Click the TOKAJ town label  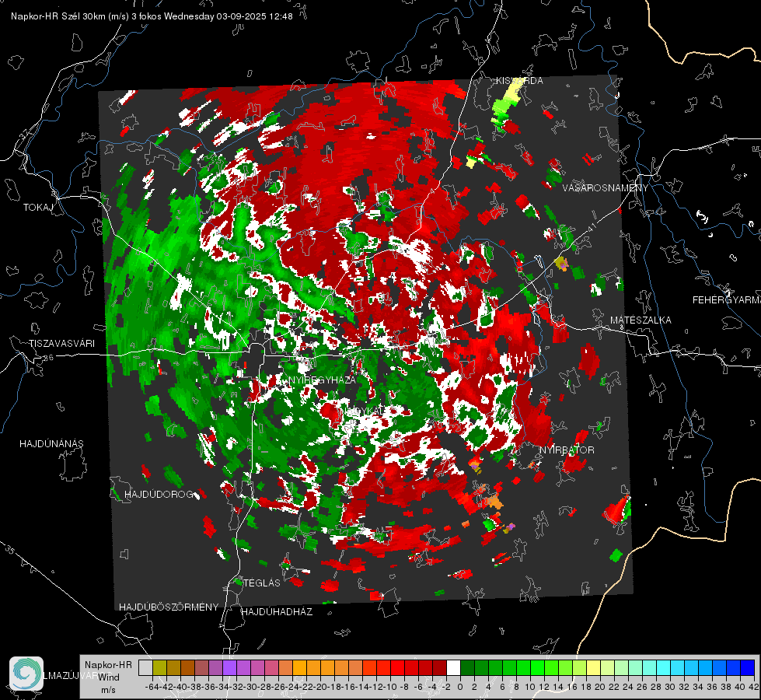tap(38, 208)
